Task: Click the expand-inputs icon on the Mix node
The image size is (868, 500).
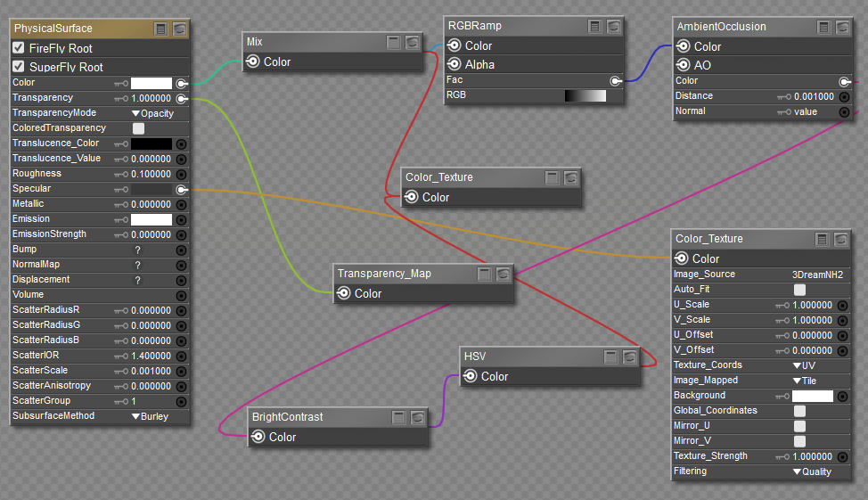Action: click(393, 42)
